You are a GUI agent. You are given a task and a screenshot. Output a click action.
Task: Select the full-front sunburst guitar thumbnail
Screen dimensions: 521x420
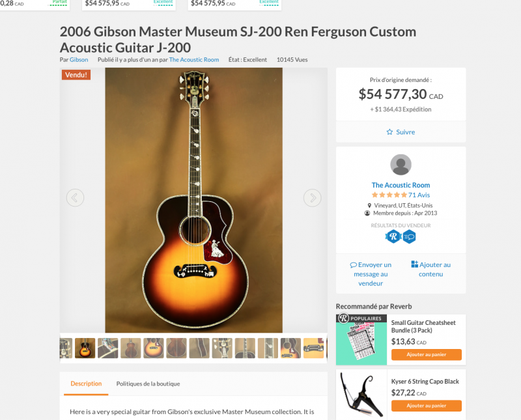[85, 348]
